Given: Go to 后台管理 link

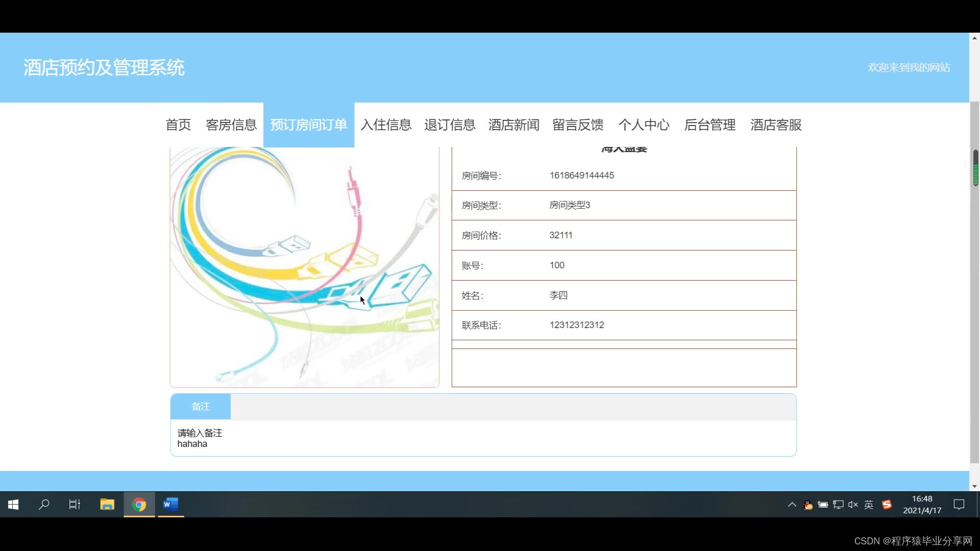Looking at the screenshot, I should click(x=709, y=125).
